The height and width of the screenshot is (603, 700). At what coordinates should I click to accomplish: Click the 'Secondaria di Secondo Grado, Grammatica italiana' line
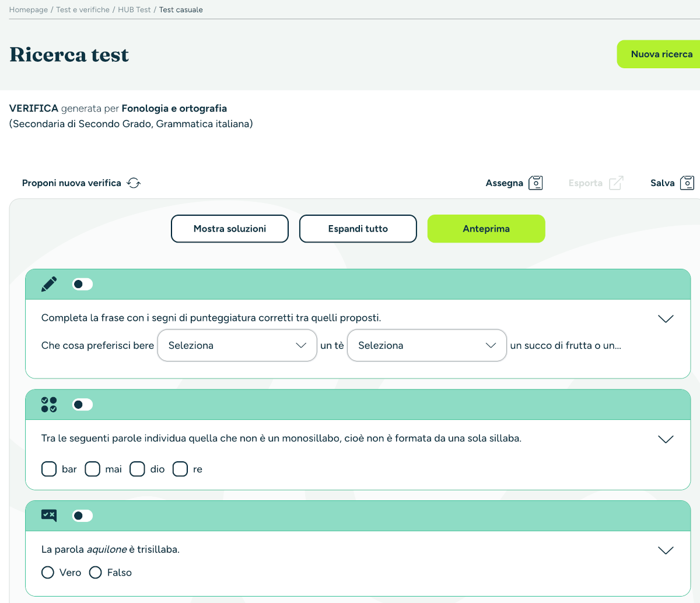131,124
